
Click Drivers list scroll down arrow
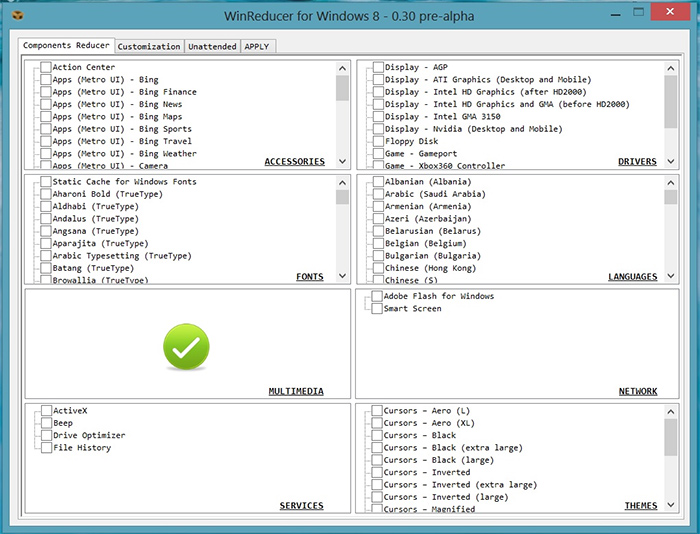(671, 161)
